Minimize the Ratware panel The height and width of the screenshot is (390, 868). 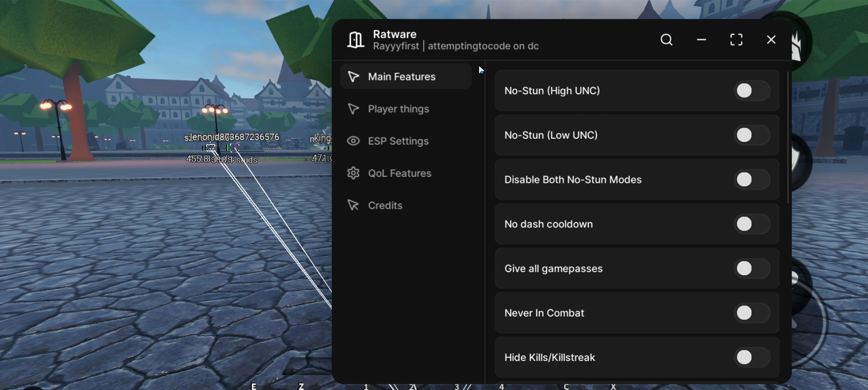701,40
